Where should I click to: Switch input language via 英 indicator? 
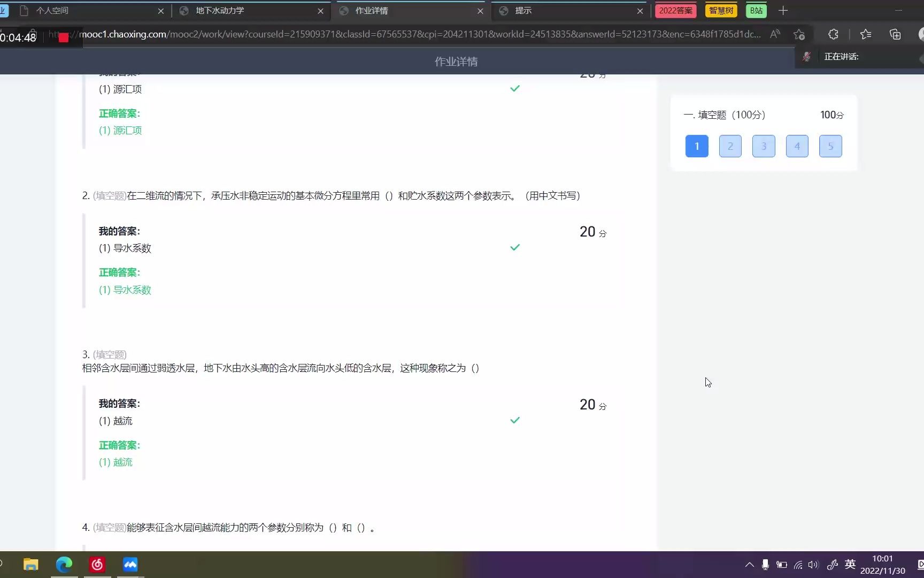click(850, 565)
